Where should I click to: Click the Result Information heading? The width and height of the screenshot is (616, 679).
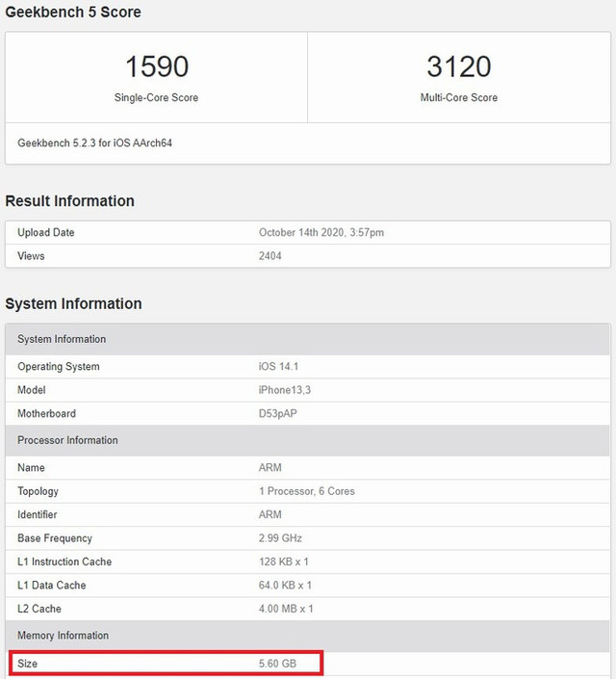(x=69, y=201)
